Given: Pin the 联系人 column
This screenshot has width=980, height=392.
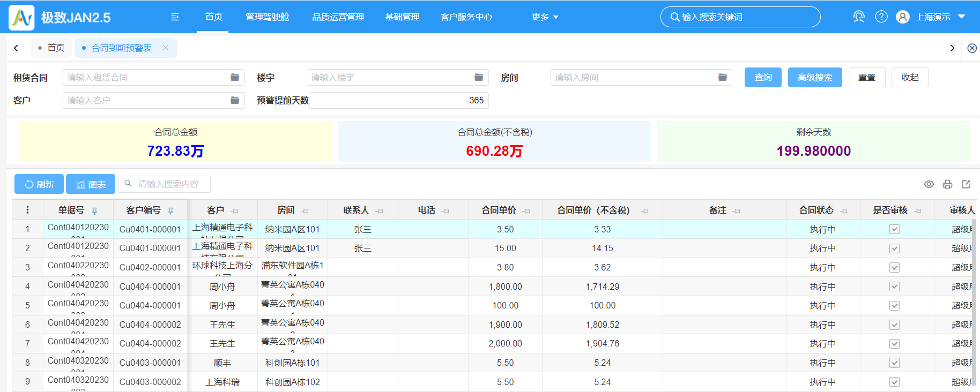Looking at the screenshot, I should [x=380, y=211].
